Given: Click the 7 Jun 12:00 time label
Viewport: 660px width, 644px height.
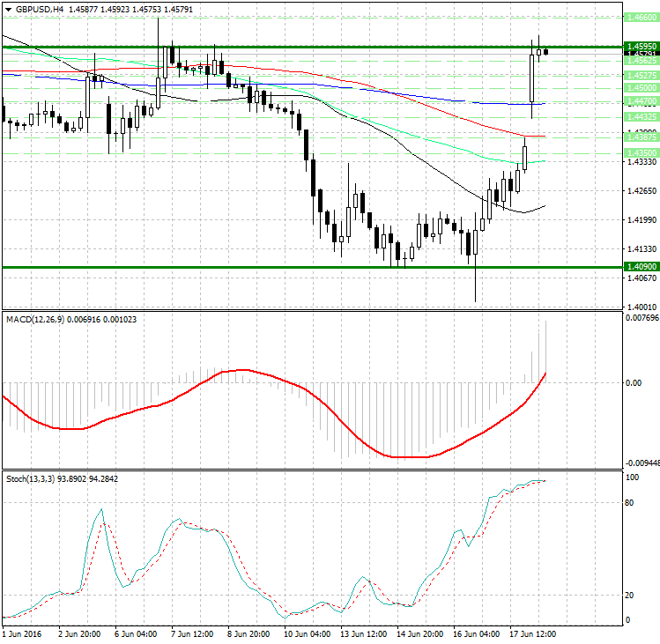Looking at the screenshot, I should pos(192,634).
